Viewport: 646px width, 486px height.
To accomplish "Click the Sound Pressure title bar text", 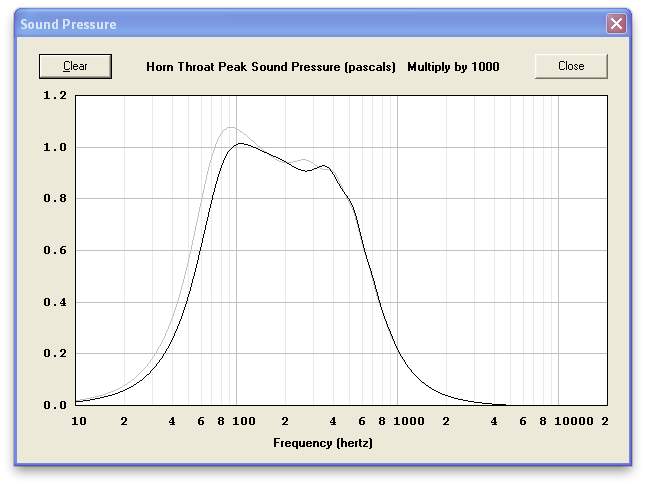I will click(x=68, y=24).
